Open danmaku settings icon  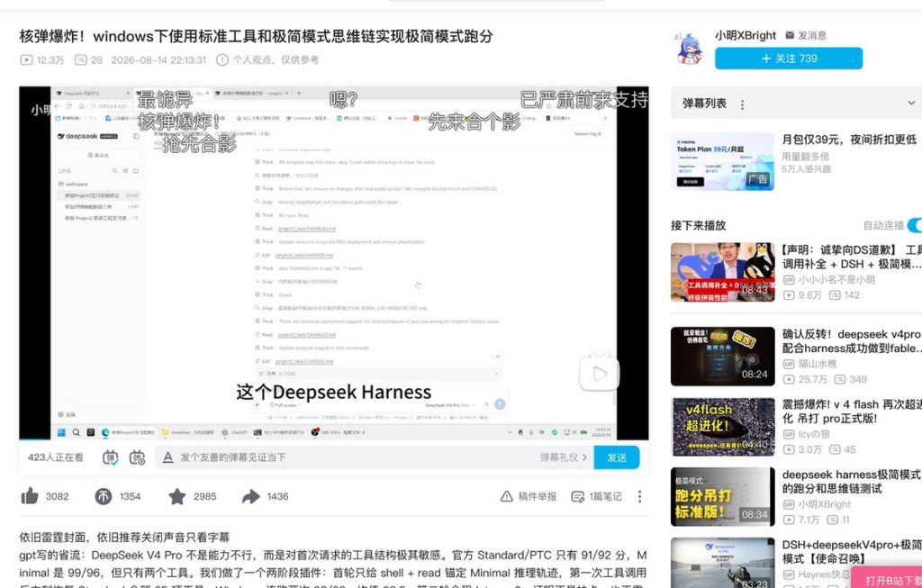coord(137,457)
